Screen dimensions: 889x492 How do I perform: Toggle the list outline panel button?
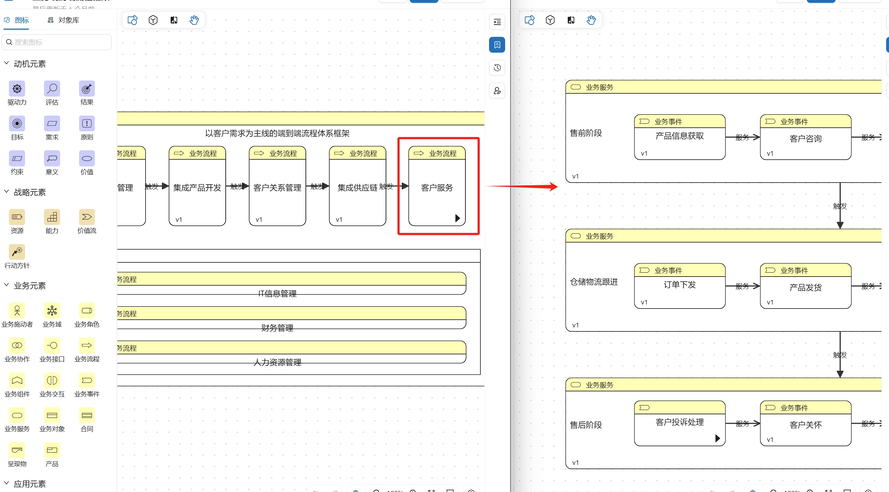click(497, 22)
